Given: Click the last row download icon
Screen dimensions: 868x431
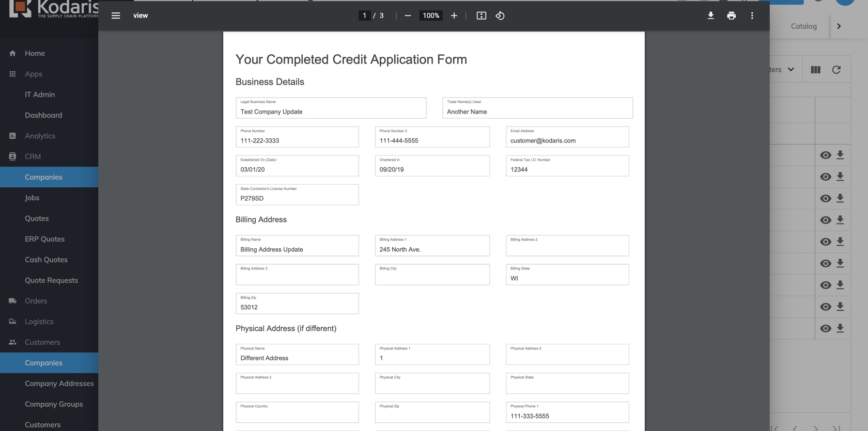Looking at the screenshot, I should coord(840,328).
